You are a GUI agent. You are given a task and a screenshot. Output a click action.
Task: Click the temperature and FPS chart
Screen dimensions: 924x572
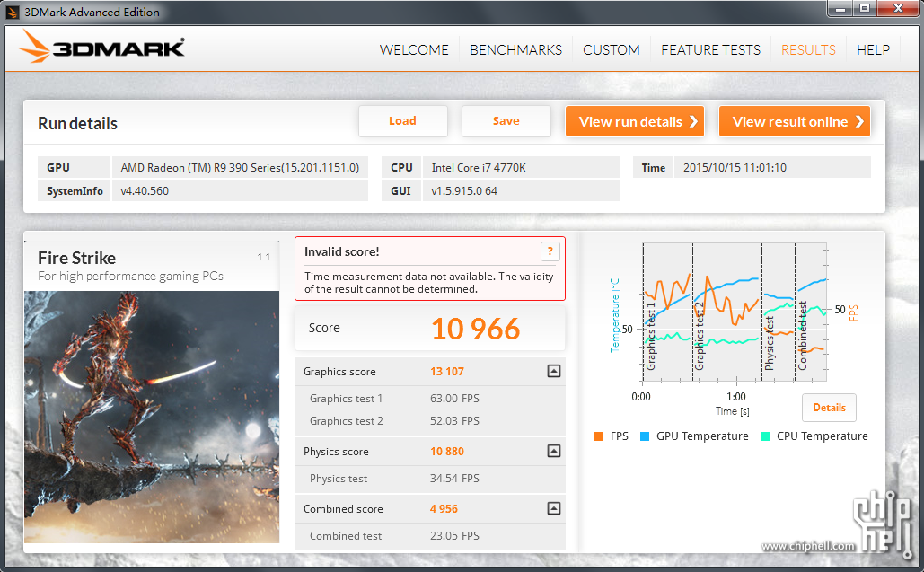click(735, 312)
